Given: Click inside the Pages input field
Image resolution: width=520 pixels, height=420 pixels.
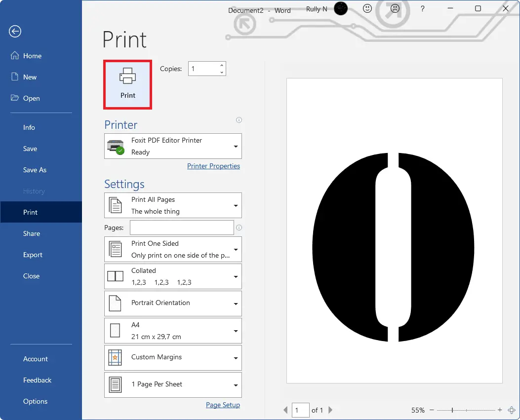Looking at the screenshot, I should pyautogui.click(x=181, y=228).
